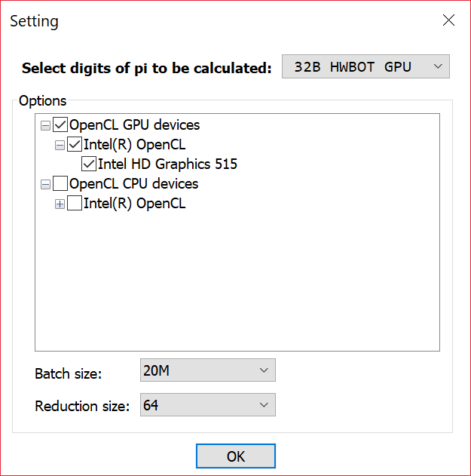Select the OpenCL GPU devices label
Screen dimensions: 471x476
(134, 124)
